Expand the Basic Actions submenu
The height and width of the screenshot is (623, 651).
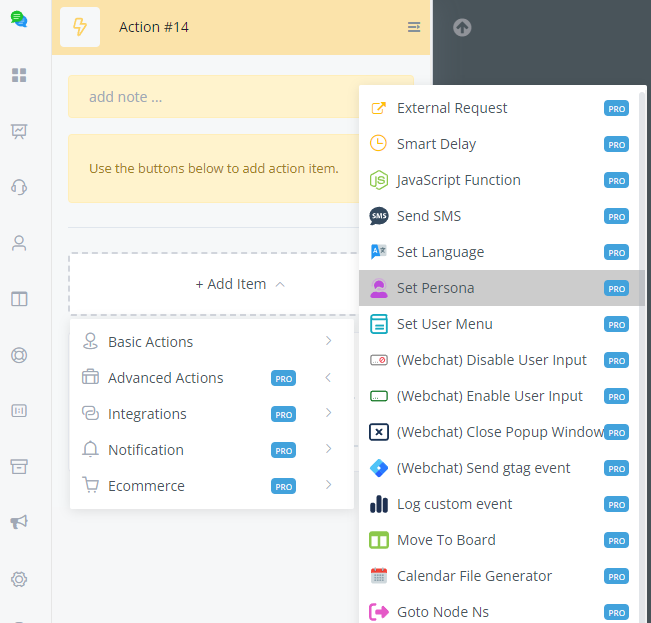[x=211, y=342]
